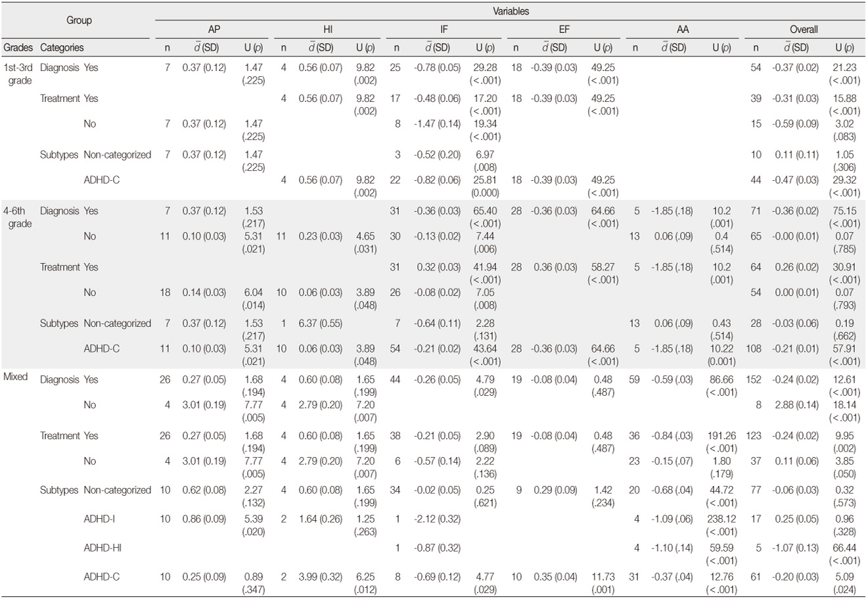The width and height of the screenshot is (868, 601).
Task: Select the value '-0.15 (.07)'
Action: pyautogui.click(x=672, y=462)
